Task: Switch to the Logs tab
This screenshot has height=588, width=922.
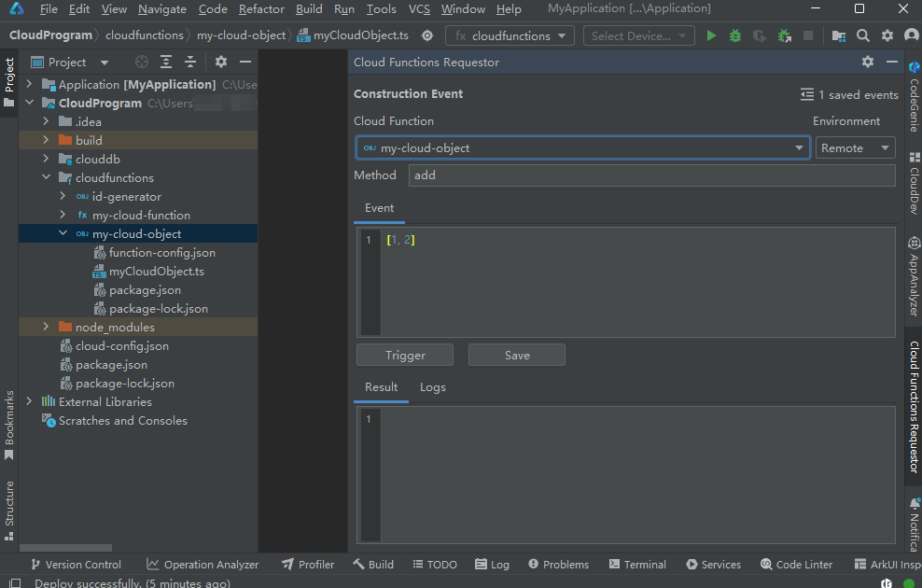Action: click(432, 387)
